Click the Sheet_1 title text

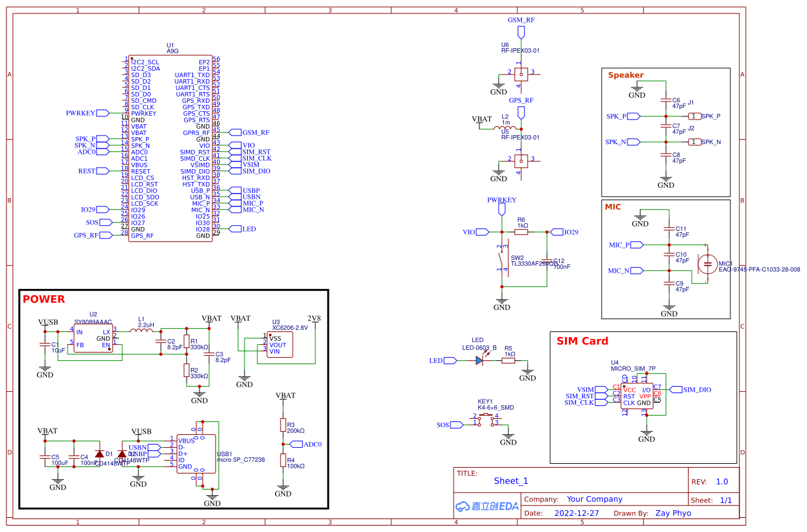pos(511,481)
